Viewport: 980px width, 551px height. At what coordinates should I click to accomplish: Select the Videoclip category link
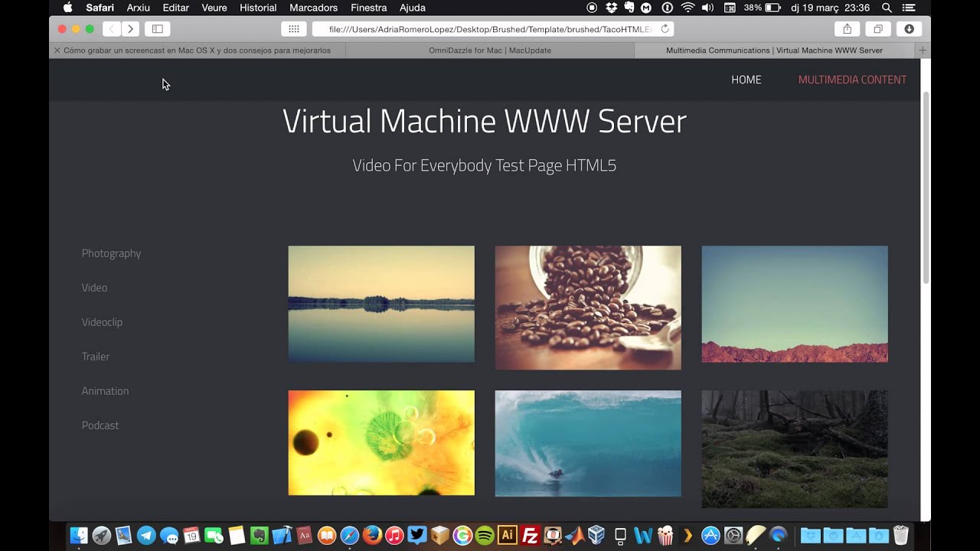point(102,322)
